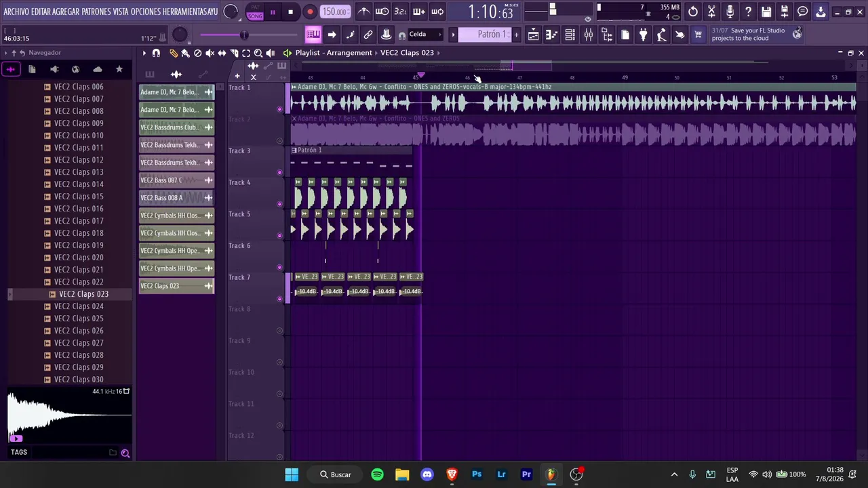Choose the Select tool in playlist toolbar
This screenshot has height=488, width=868.
pyautogui.click(x=246, y=53)
